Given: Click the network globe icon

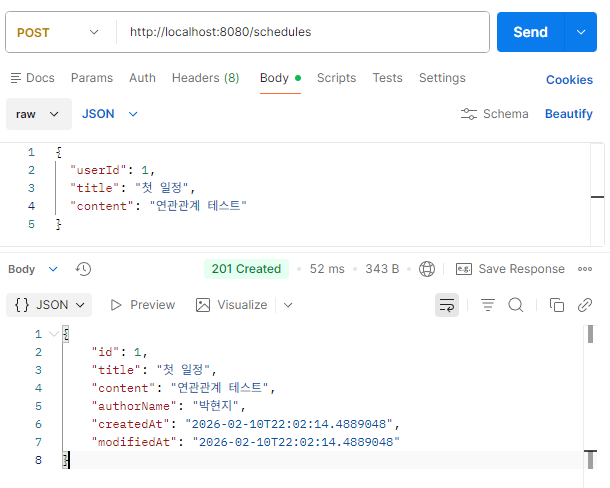Looking at the screenshot, I should click(427, 269).
